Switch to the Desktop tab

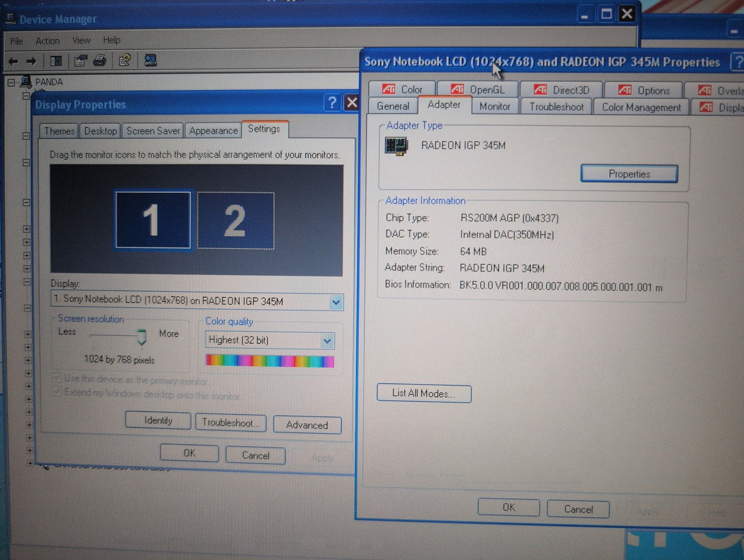pos(100,131)
